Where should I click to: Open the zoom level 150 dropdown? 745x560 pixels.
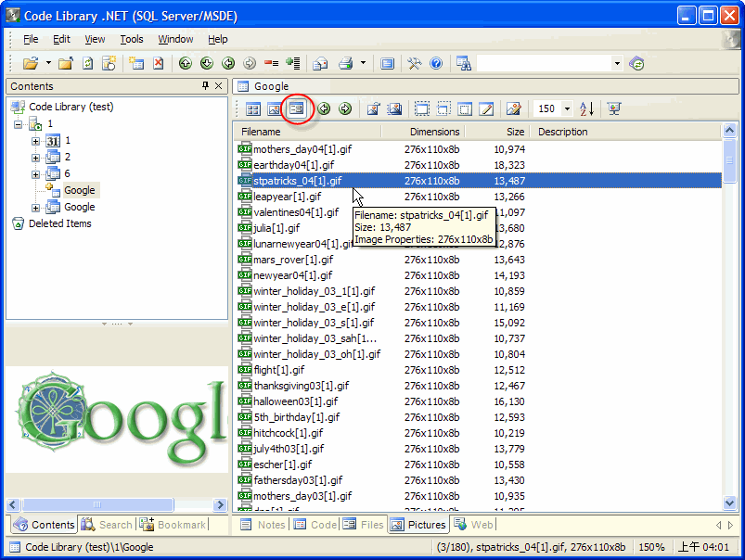pos(567,108)
